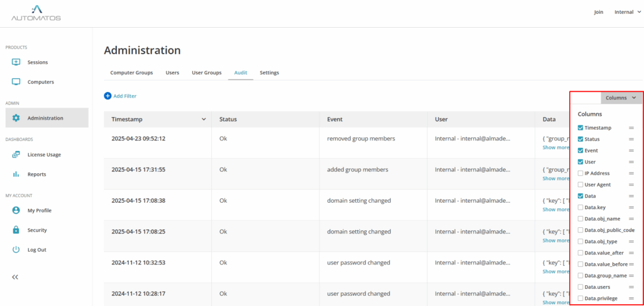Viewport: 644px width, 306px height.
Task: Switch to the Computer Groups tab
Action: coord(131,72)
